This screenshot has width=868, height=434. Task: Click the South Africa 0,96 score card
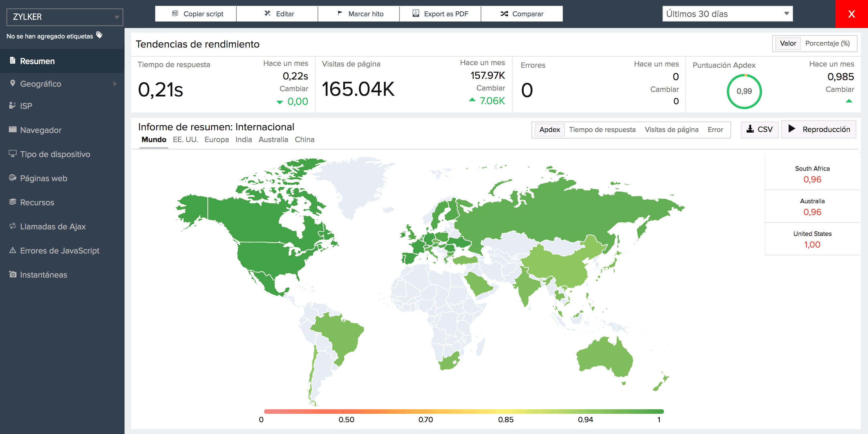coord(812,174)
